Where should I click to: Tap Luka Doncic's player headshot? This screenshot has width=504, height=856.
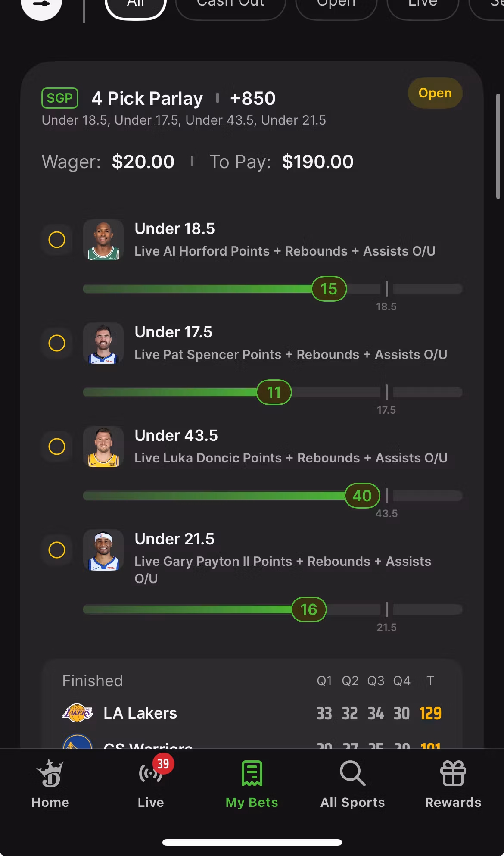pos(103,447)
